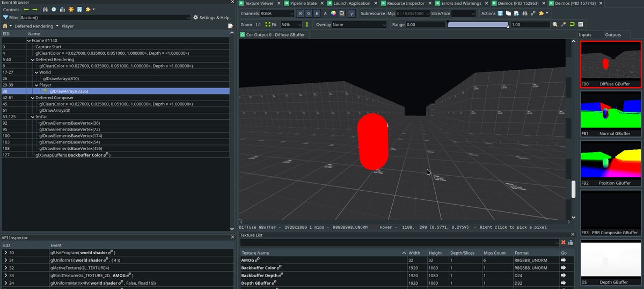644x289 pixels.
Task: Toggle the A alpha channel button
Action: click(x=325, y=13)
